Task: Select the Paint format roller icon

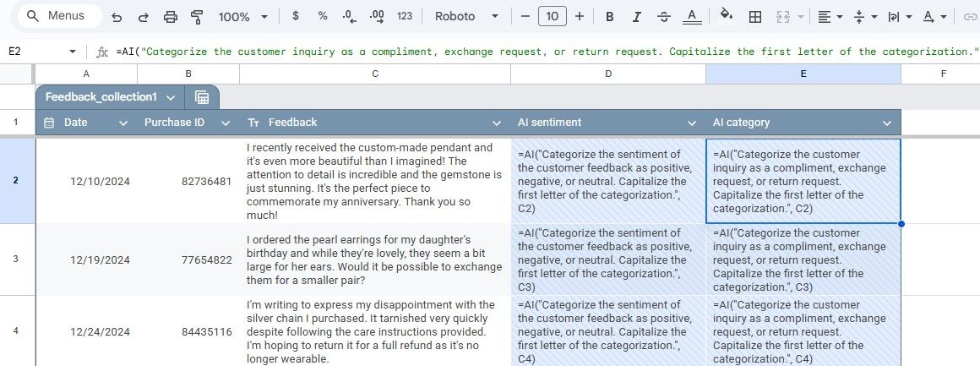Action: point(197,17)
